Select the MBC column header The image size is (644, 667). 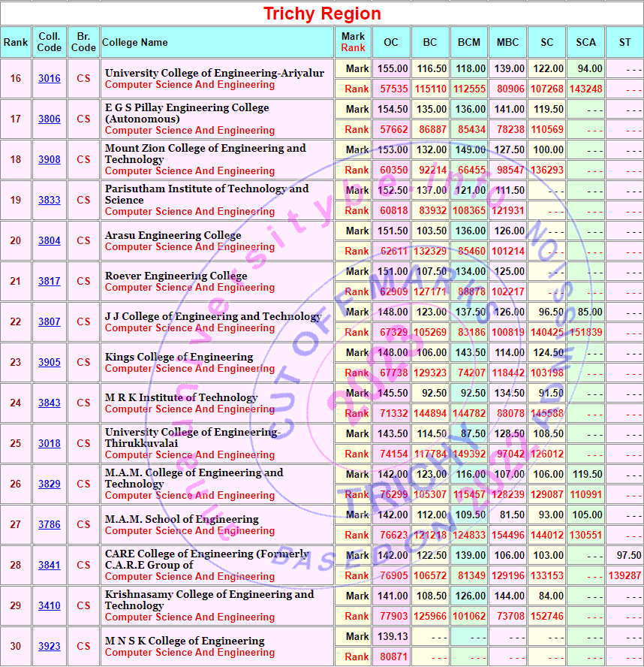tap(507, 43)
